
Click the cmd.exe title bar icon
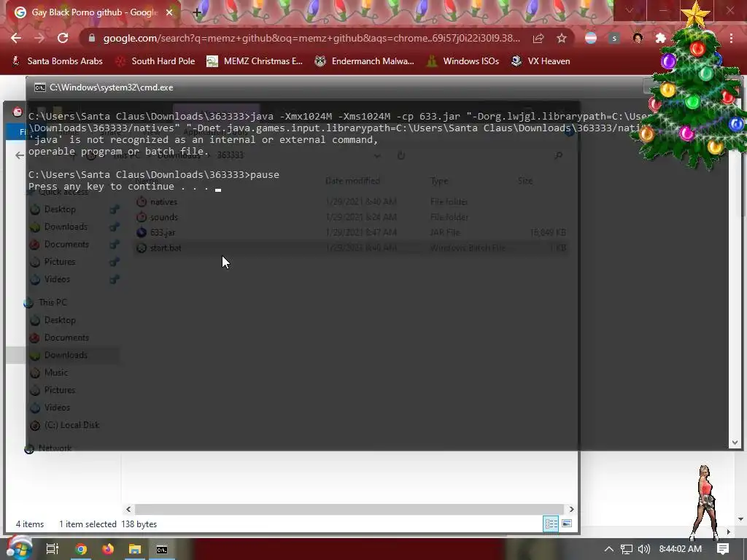[x=40, y=87]
